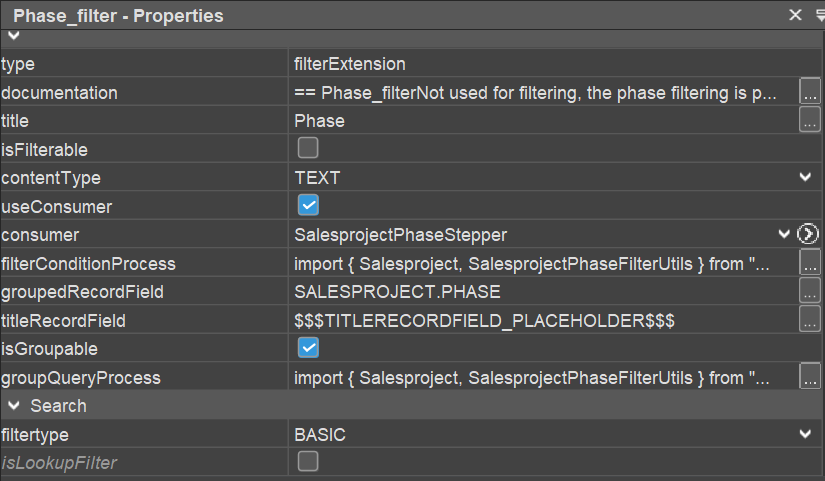Open groupedRecordField ellipsis button
Image resolution: width=825 pixels, height=481 pixels.
click(x=810, y=292)
